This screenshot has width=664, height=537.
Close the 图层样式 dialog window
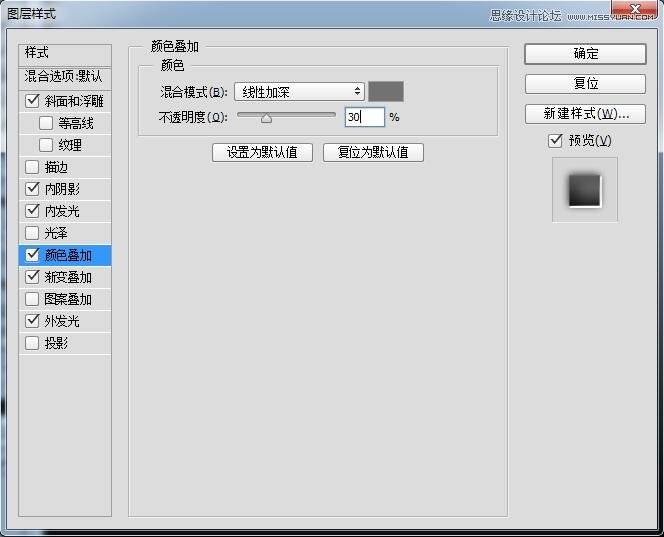[x=635, y=9]
